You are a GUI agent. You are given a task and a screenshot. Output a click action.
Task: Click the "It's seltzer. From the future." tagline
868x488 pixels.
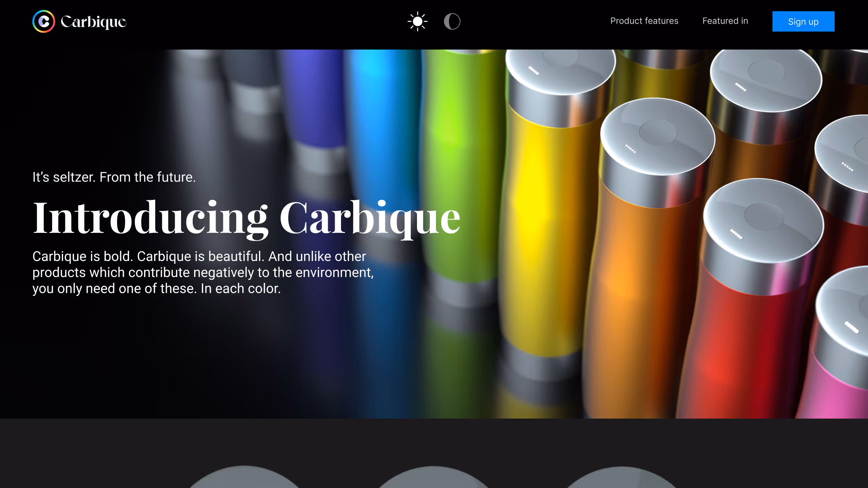tap(114, 177)
